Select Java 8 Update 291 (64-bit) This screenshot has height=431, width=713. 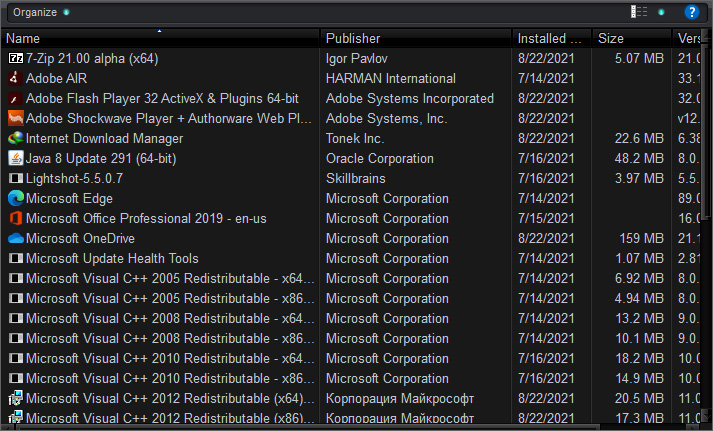(x=101, y=158)
